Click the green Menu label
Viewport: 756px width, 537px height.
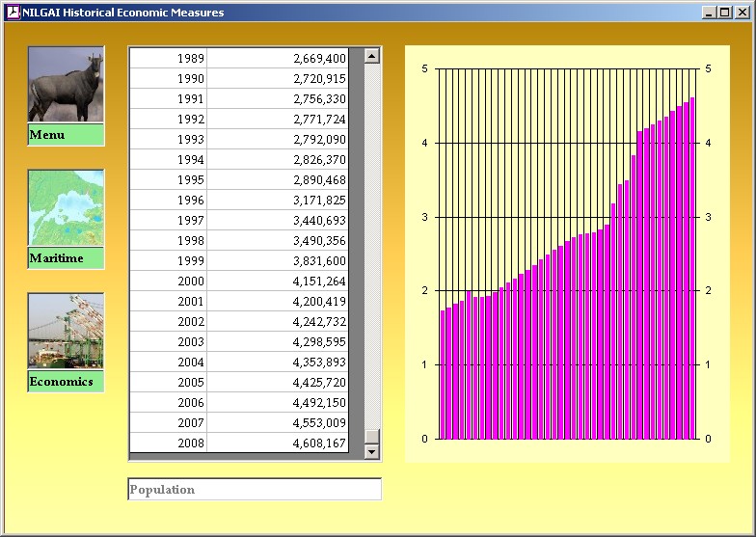click(x=66, y=135)
